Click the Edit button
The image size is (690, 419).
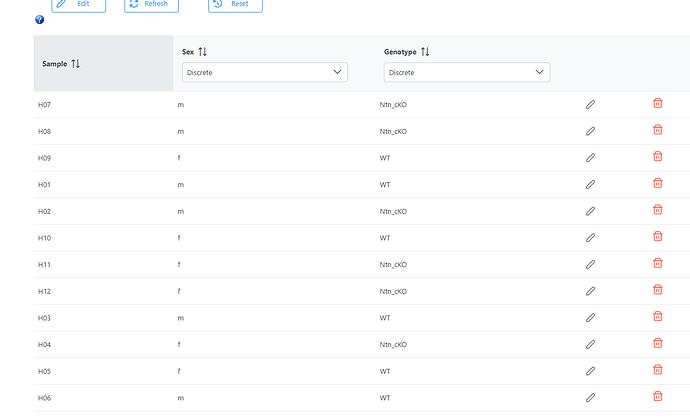pos(79,4)
